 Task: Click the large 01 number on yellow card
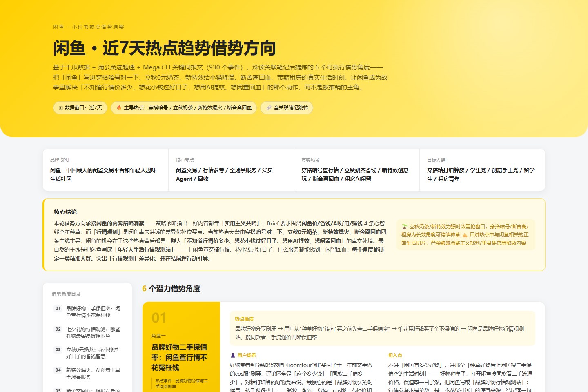[159, 318]
